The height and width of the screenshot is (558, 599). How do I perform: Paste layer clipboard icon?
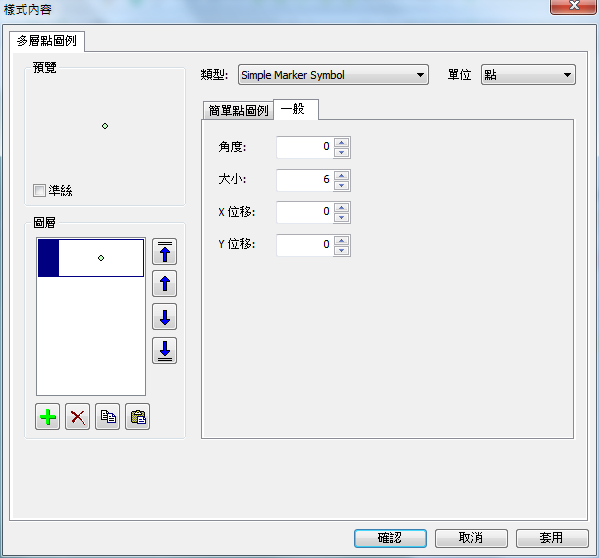pos(138,417)
